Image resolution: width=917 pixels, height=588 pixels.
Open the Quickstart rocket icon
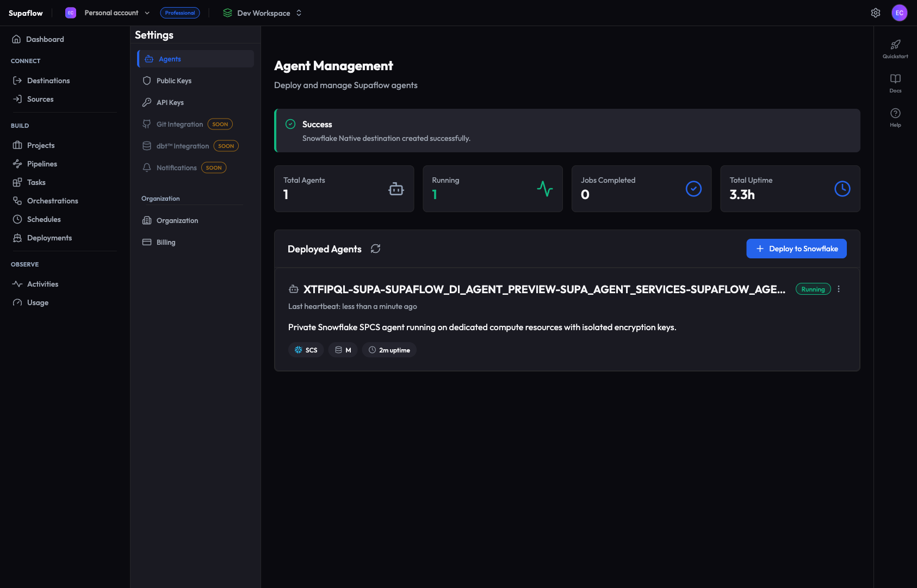[895, 45]
